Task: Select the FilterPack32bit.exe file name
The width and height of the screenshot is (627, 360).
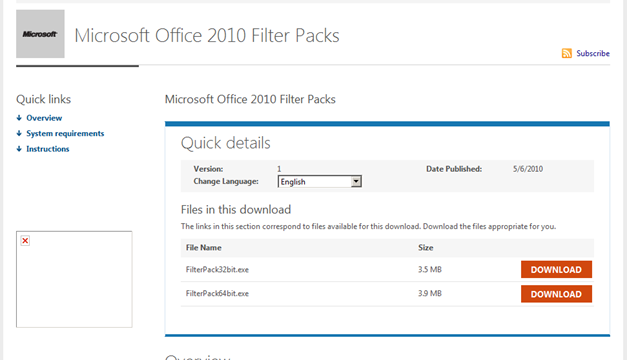Action: (217, 270)
